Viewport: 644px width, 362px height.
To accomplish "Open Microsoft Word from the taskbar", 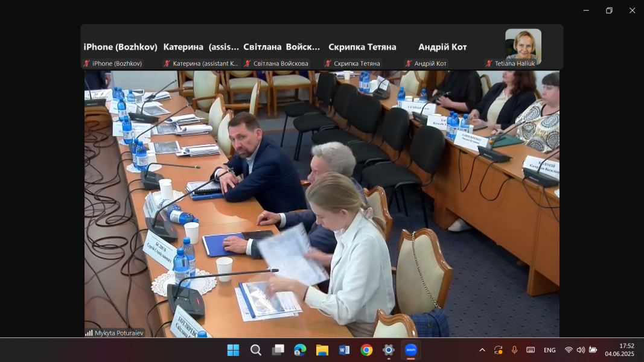I will click(x=344, y=350).
